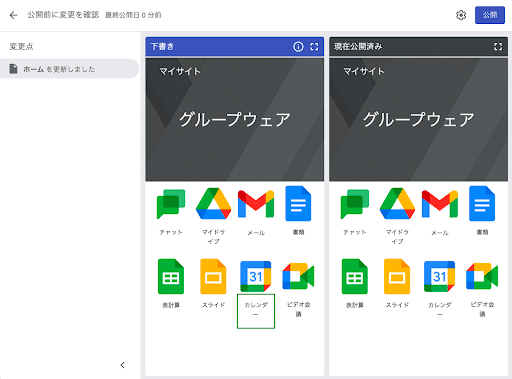Click メール label in published preview

(440, 232)
